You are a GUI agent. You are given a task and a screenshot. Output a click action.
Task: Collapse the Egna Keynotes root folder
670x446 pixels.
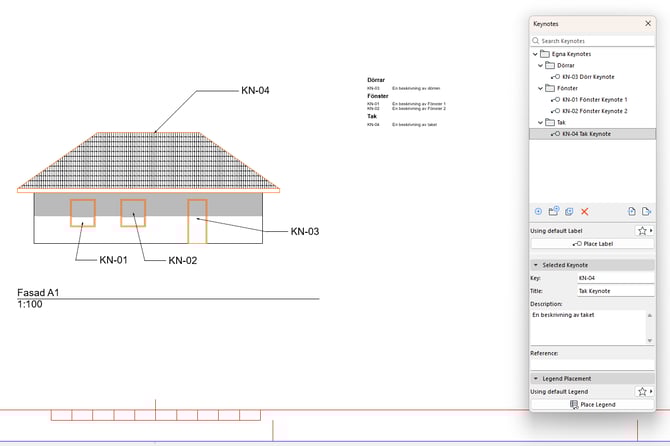coord(533,54)
